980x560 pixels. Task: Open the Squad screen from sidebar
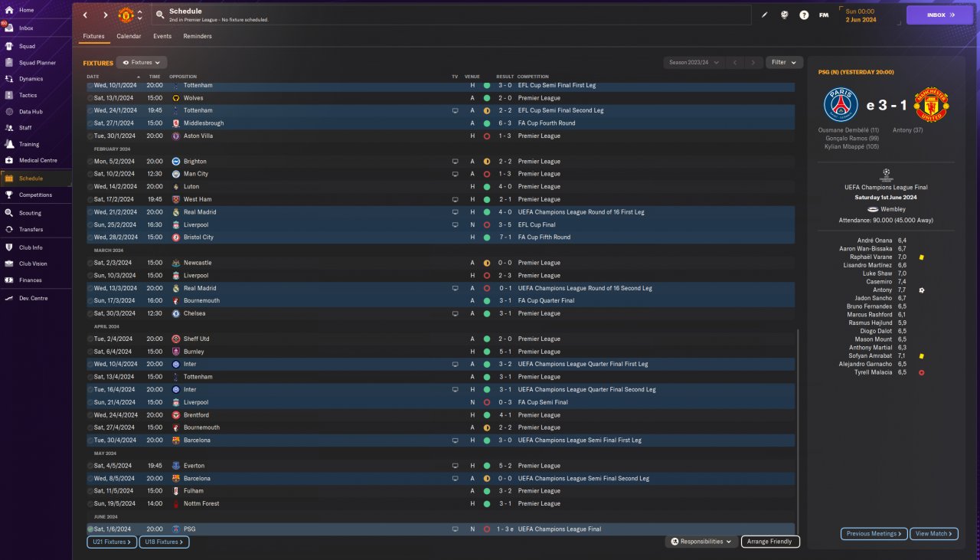[35, 46]
